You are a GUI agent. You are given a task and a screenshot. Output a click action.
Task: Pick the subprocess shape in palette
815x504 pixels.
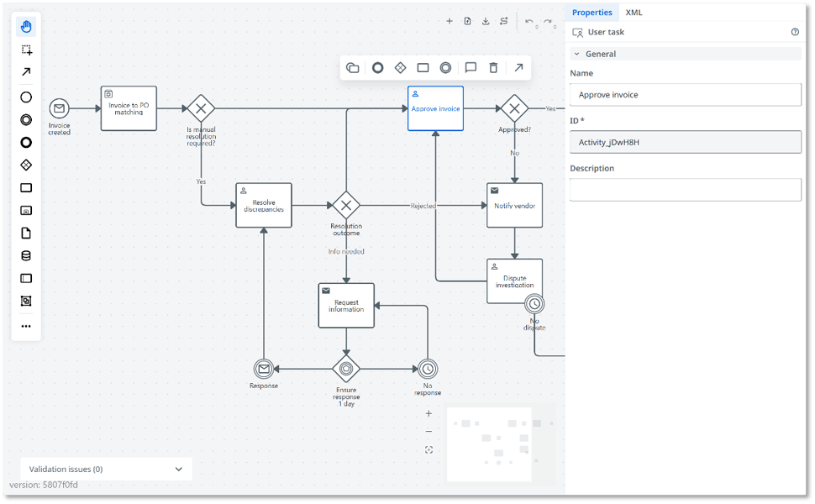(26, 211)
